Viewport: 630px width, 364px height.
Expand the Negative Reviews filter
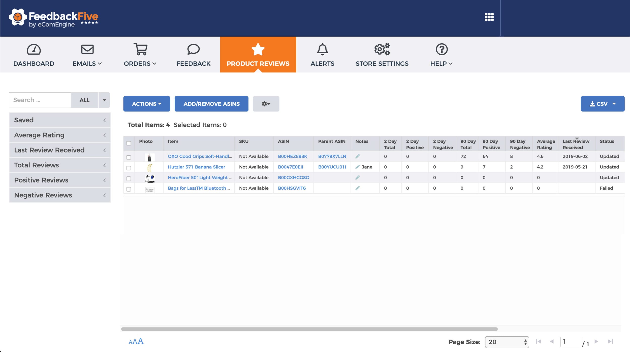[60, 195]
